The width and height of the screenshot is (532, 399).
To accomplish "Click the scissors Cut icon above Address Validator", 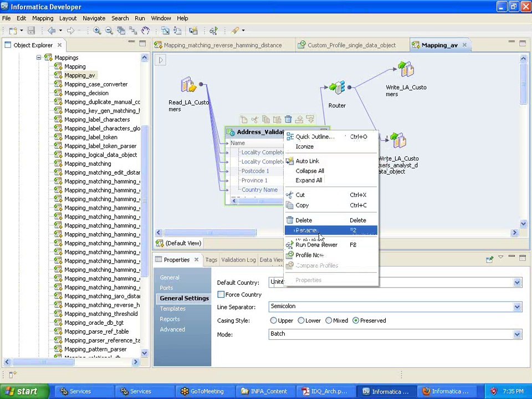I will point(255,119).
